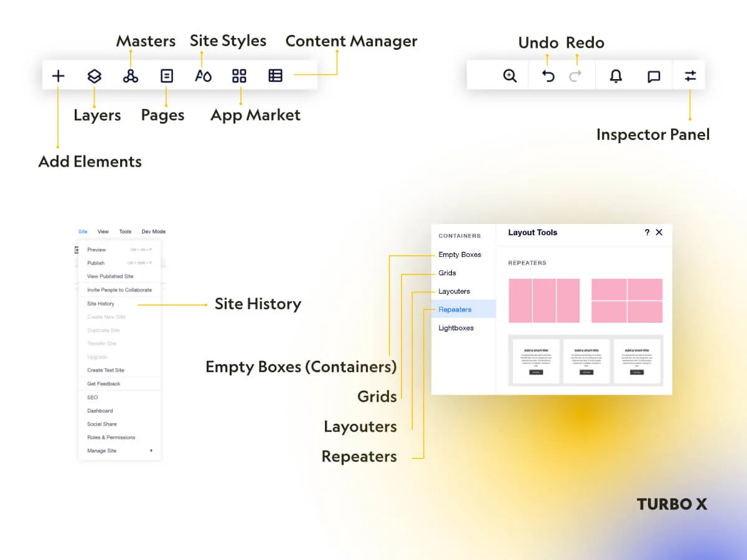The width and height of the screenshot is (747, 560).
Task: Open the App Market grid icon
Action: [239, 76]
